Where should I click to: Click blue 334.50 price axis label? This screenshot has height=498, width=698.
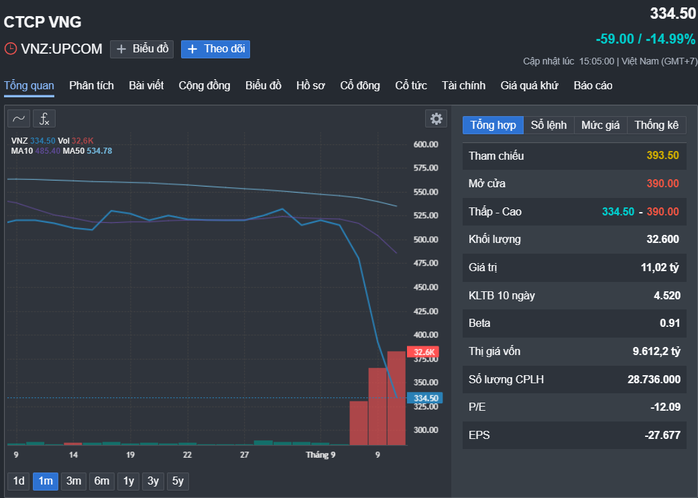(425, 398)
